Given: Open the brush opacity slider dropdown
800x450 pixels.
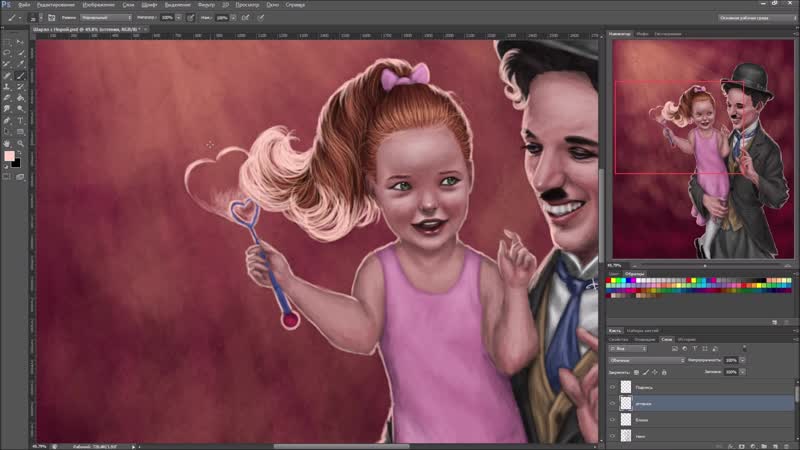Looking at the screenshot, I should pyautogui.click(x=179, y=18).
